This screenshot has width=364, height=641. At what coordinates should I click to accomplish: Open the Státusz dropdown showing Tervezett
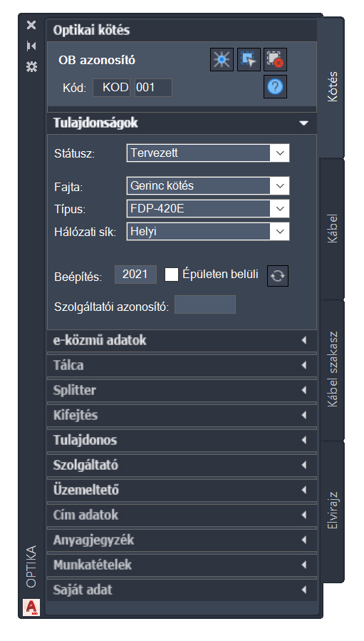tap(208, 153)
